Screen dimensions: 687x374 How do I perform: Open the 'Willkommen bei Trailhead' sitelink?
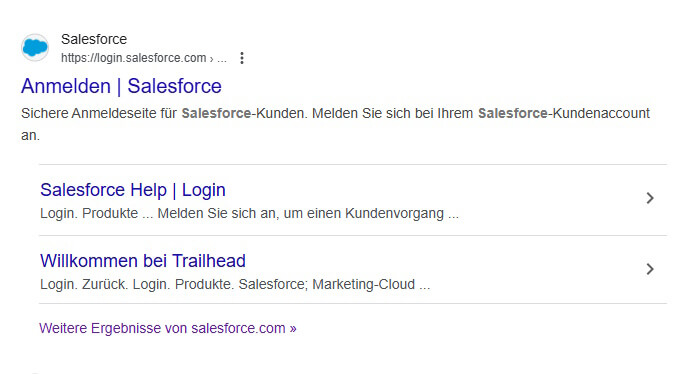click(143, 261)
